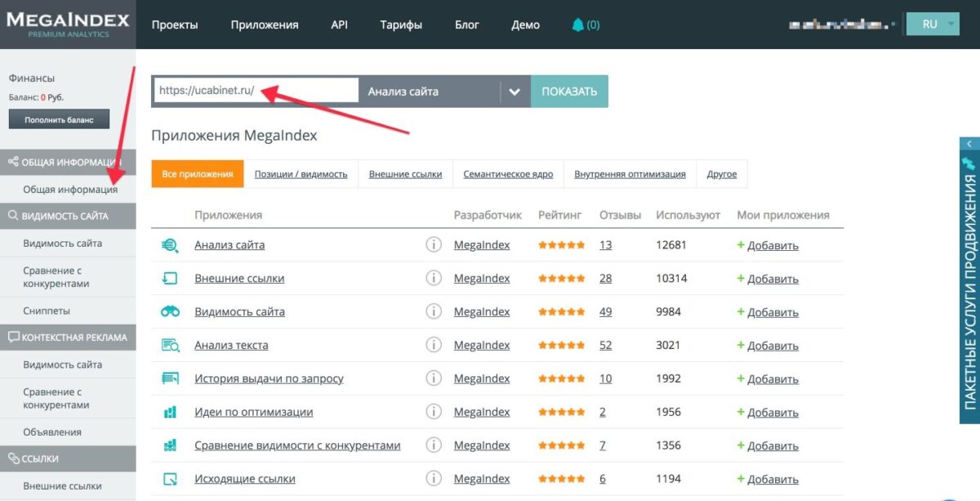Open Сниппеты sidebar item
The width and height of the screenshot is (980, 501).
coord(47,311)
